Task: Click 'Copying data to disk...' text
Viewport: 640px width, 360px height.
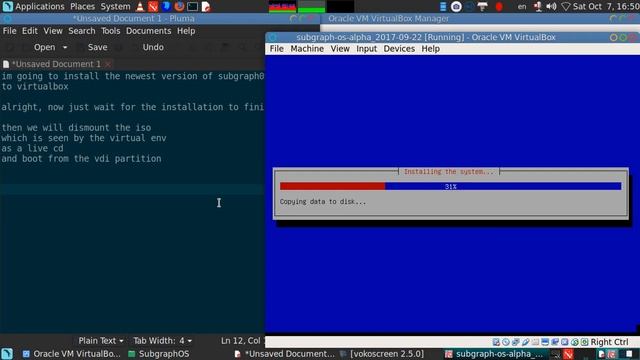Action: 323,202
